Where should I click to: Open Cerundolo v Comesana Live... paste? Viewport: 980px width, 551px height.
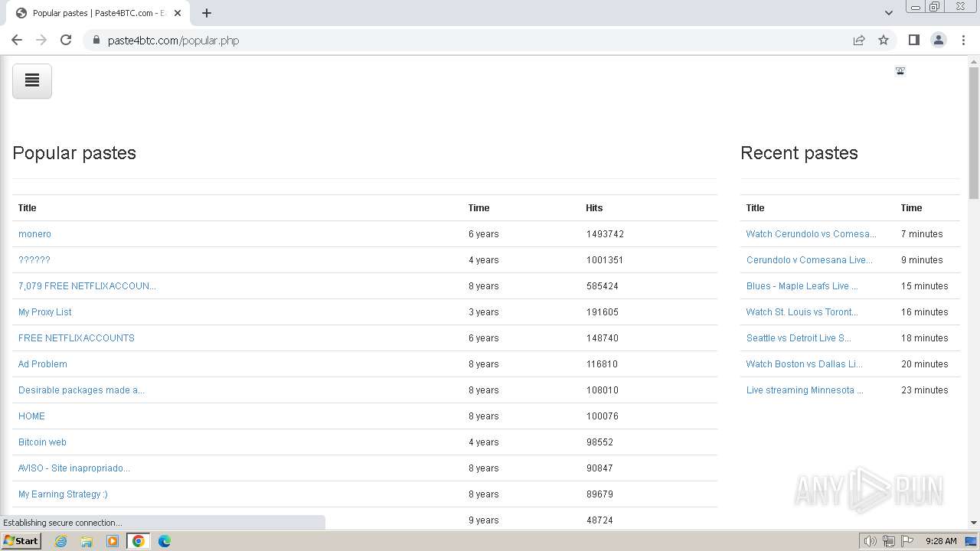pyautogui.click(x=809, y=260)
